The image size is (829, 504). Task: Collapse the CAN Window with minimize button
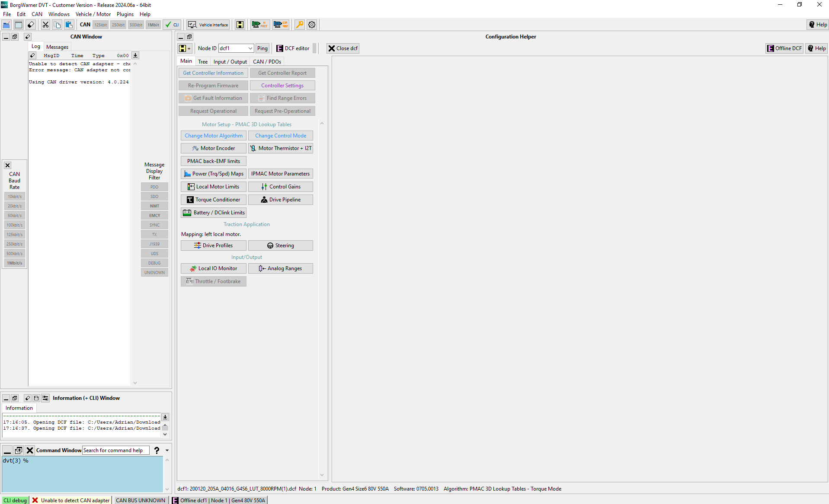click(6, 37)
